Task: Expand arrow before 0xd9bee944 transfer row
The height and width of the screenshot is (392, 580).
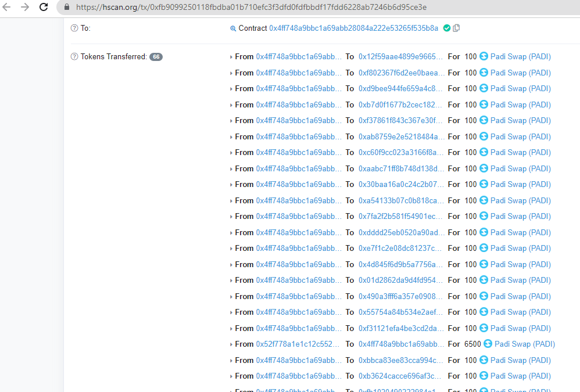Action: 231,89
